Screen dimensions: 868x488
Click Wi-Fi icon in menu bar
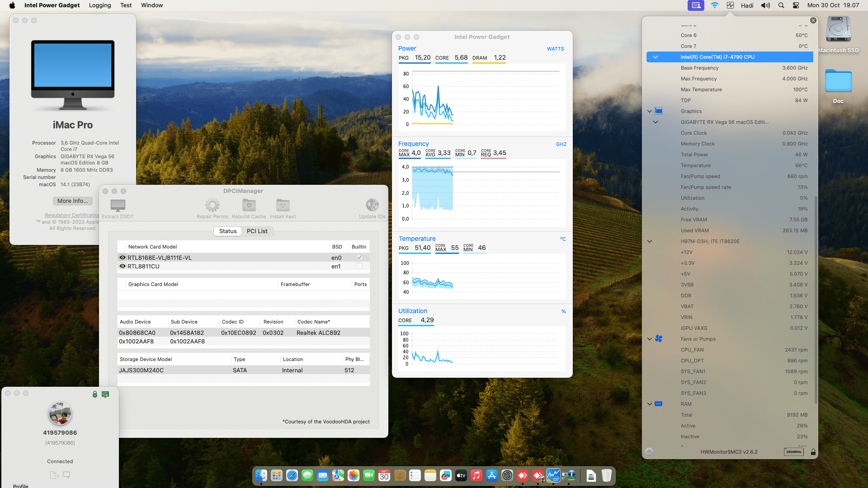tap(715, 5)
